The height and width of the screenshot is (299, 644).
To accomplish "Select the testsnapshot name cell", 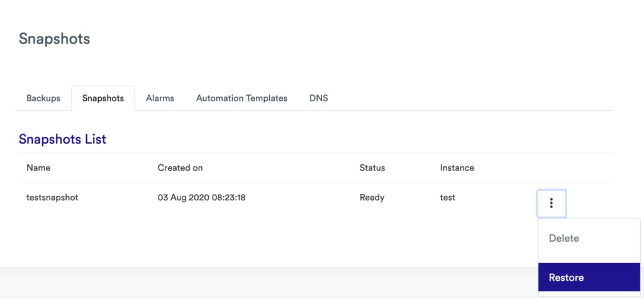I will pyautogui.click(x=52, y=198).
